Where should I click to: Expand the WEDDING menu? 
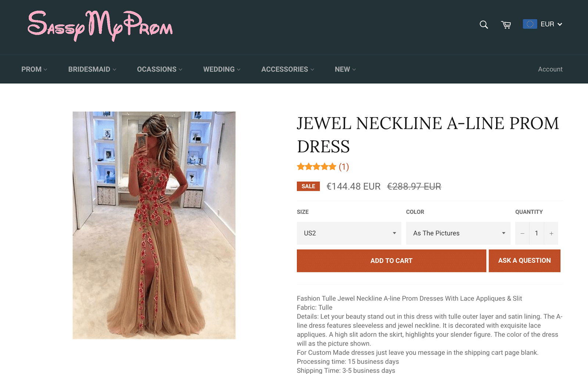pyautogui.click(x=222, y=69)
